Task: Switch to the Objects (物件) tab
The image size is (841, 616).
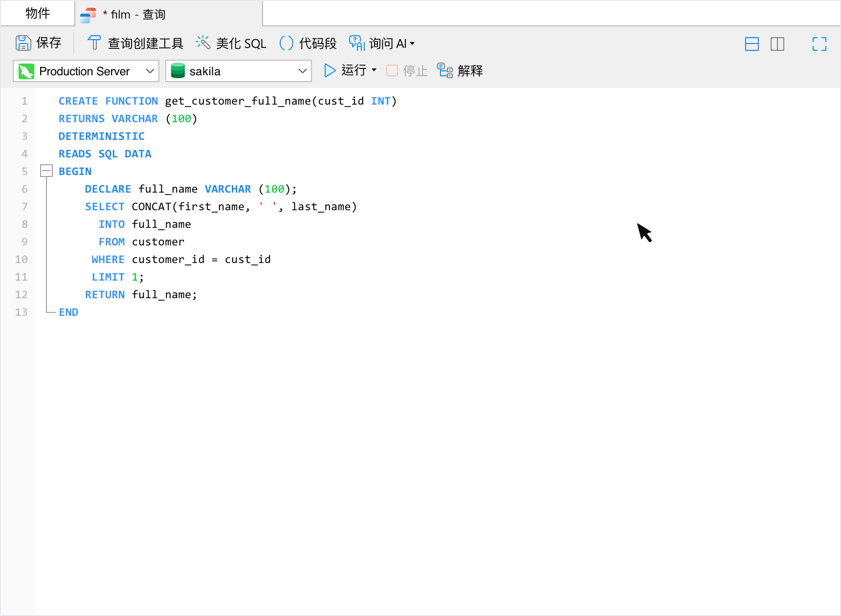Action: click(38, 13)
